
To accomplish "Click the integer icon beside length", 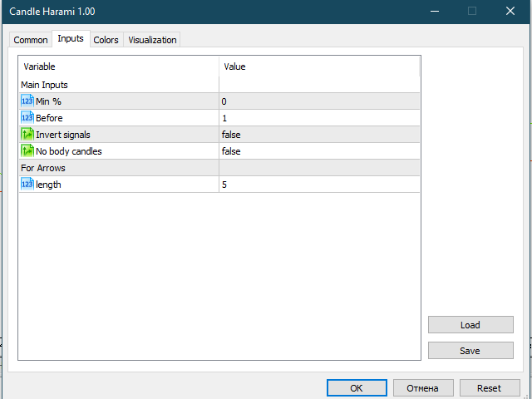I will tap(27, 185).
